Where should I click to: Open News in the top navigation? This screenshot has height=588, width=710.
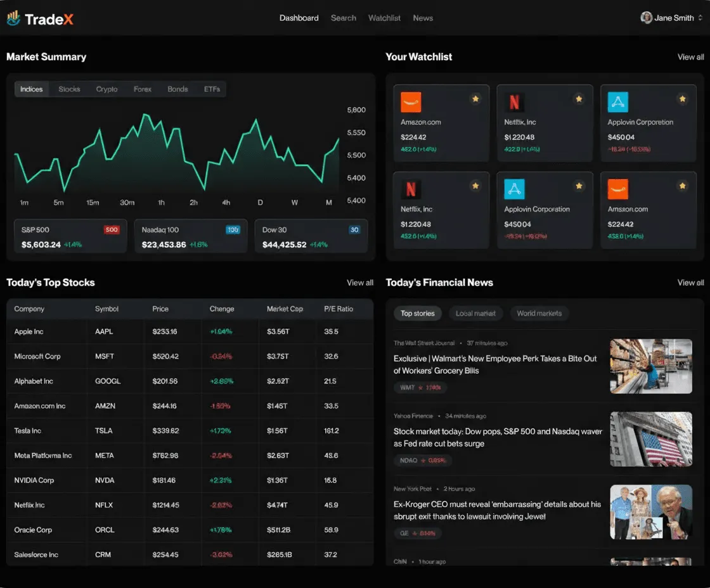[423, 18]
